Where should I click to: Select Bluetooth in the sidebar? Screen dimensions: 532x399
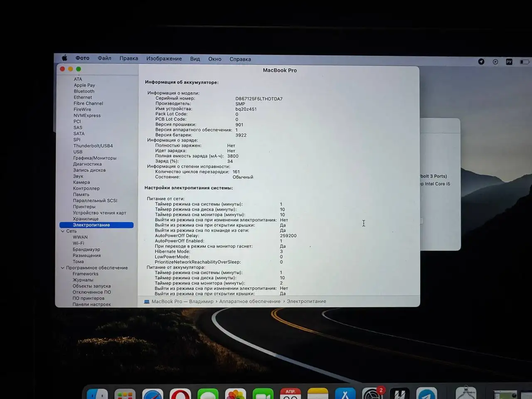(x=84, y=91)
